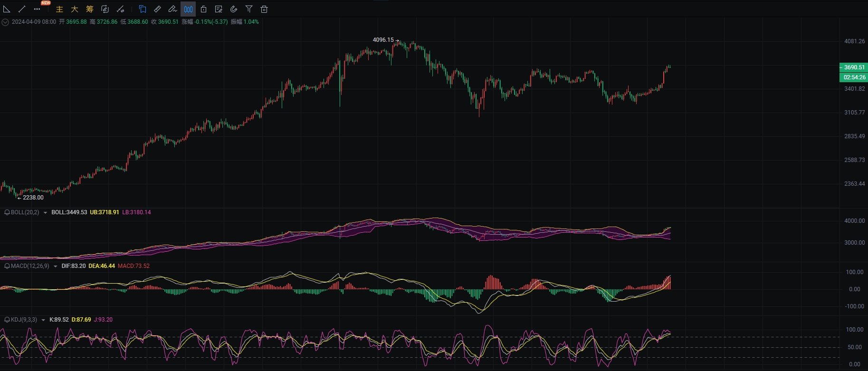This screenshot has width=868, height=371.
Task: Collapse the OHLC info row chevron
Action: point(5,22)
